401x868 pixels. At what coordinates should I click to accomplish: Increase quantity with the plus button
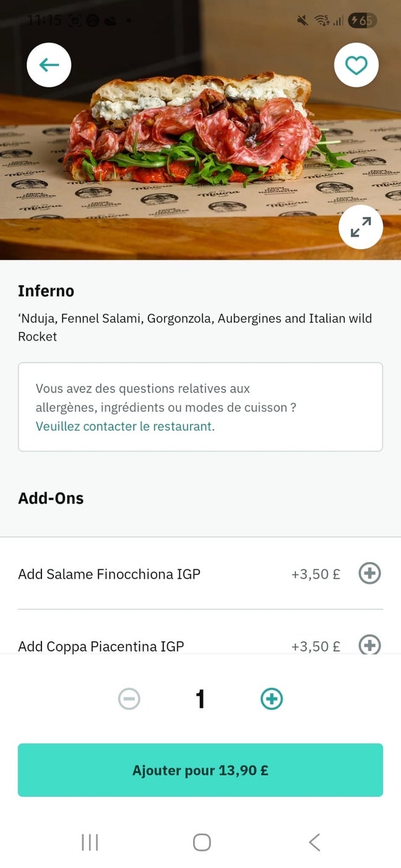click(x=272, y=699)
